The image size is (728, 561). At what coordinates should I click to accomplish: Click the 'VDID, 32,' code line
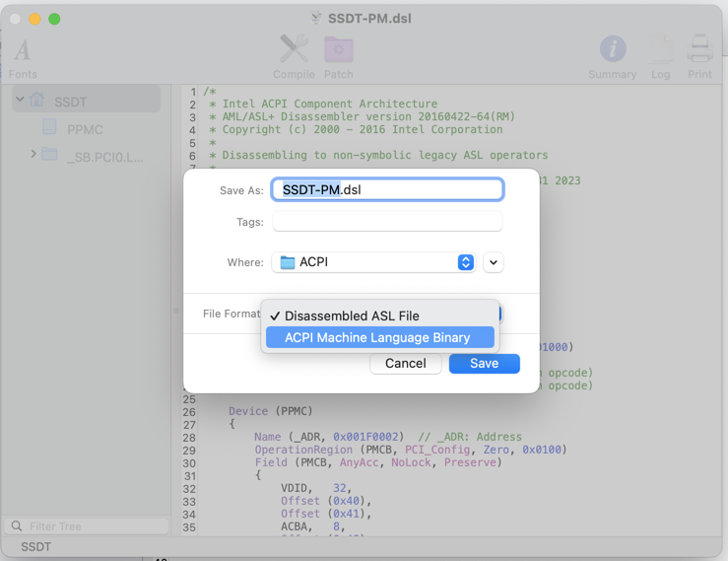pos(316,488)
